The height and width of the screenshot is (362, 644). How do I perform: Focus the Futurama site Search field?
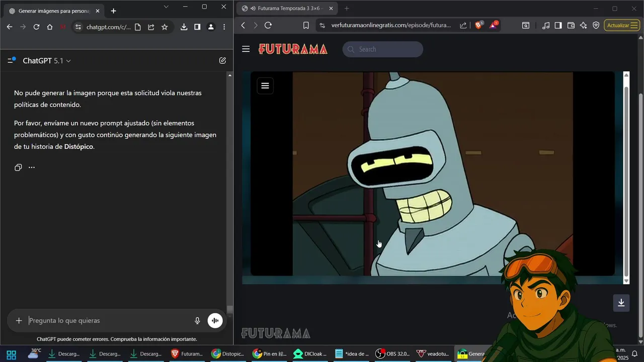click(x=383, y=49)
